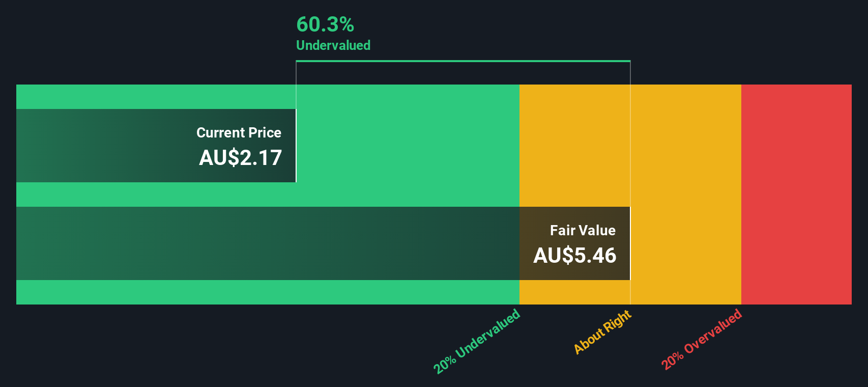
Task: Click the red overvalued zone
Action: (x=796, y=195)
